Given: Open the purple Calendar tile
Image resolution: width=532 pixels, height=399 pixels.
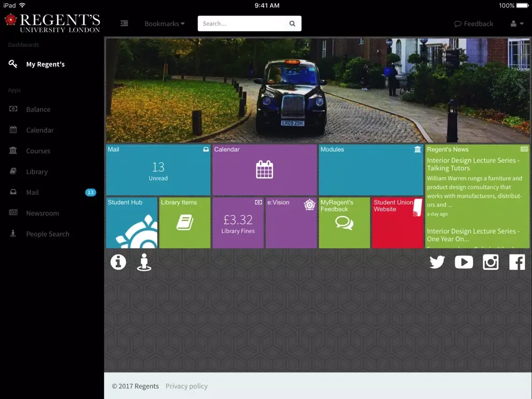Looking at the screenshot, I should click(x=265, y=170).
